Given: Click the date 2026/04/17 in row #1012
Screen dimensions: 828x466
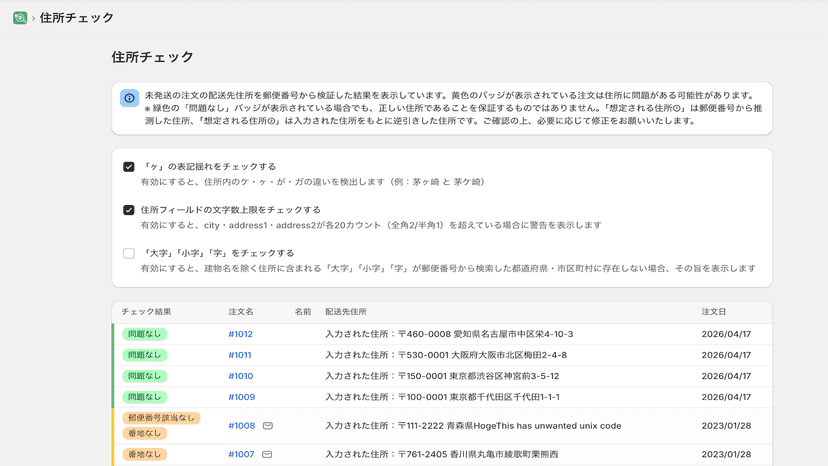Looking at the screenshot, I should 726,334.
